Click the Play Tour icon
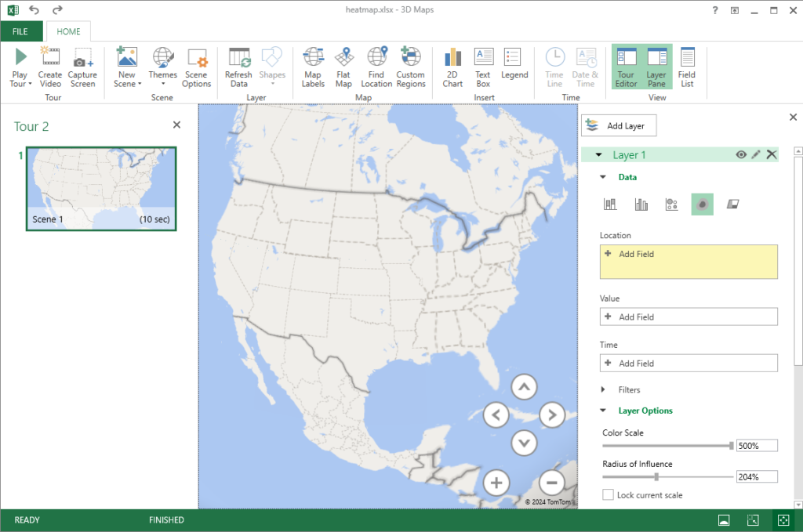This screenshot has width=803, height=532. (x=20, y=56)
